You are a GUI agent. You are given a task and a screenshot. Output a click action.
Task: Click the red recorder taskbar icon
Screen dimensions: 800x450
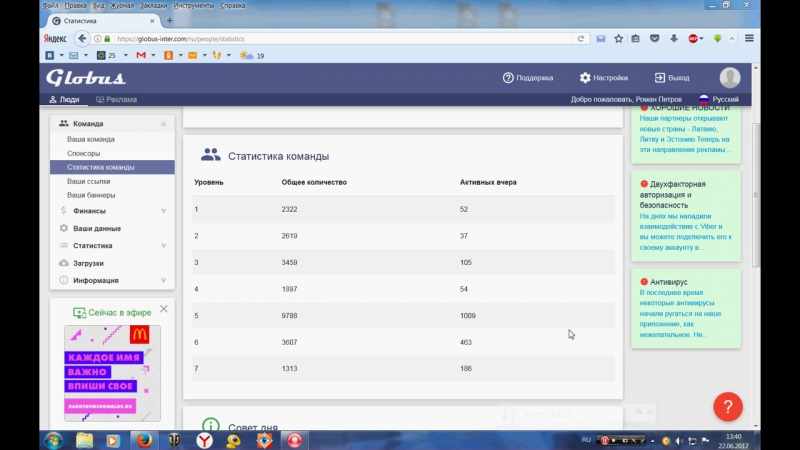click(294, 440)
